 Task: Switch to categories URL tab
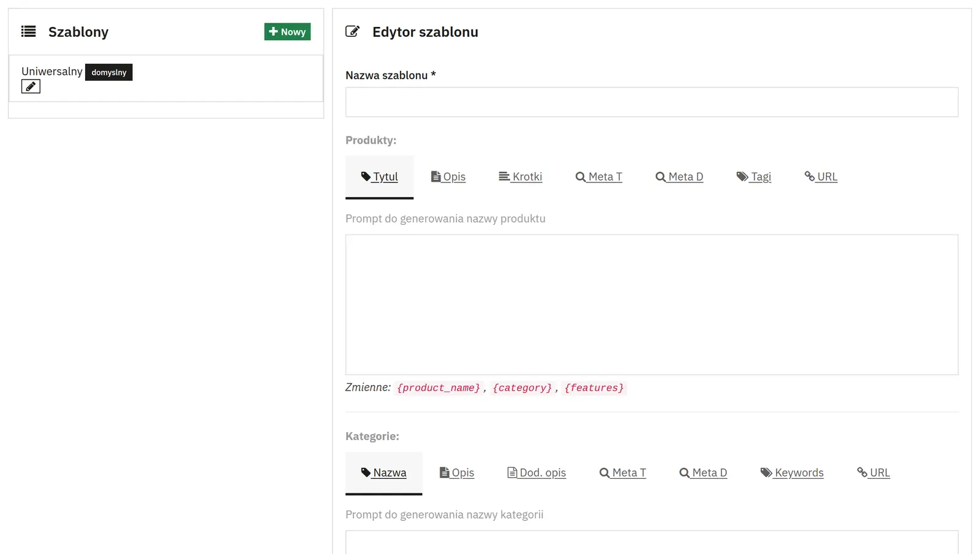873,473
